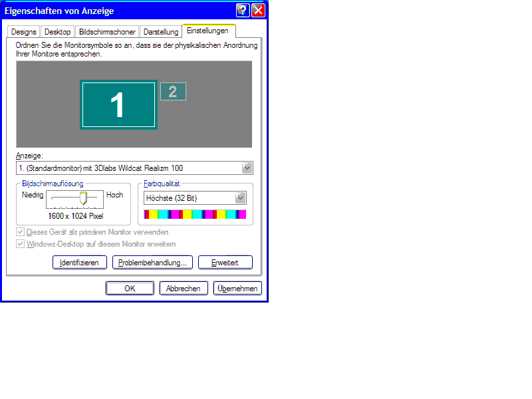Viewport: 532px width, 399px height.
Task: Confirm the dialog with OK
Action: coord(130,289)
